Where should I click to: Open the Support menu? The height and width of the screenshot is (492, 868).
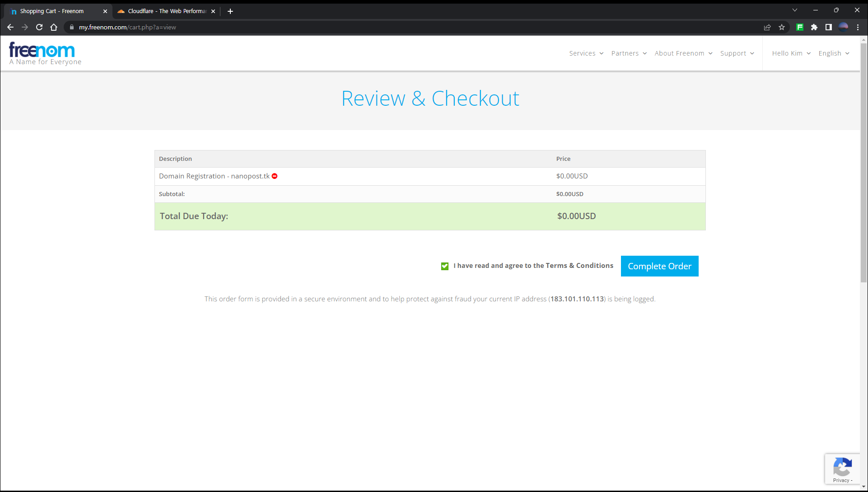click(x=737, y=53)
